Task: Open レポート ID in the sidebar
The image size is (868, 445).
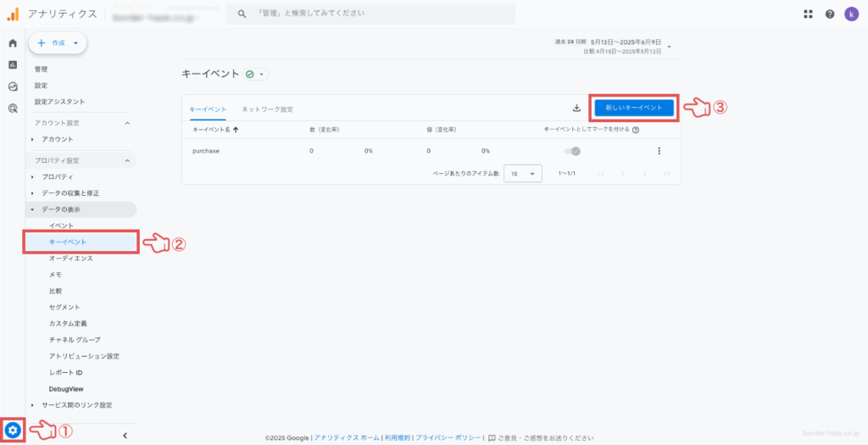Action: 66,372
